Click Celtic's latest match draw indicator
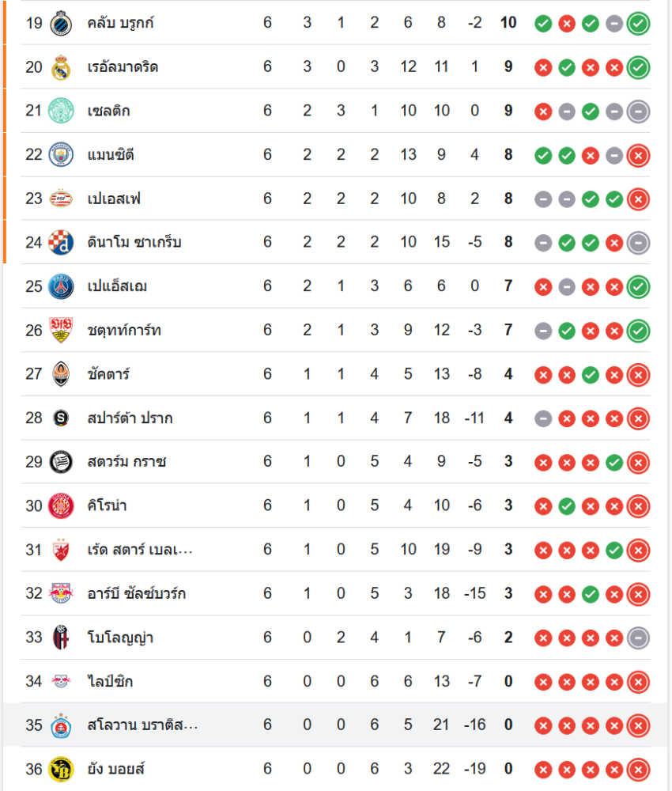672x791 pixels. click(x=638, y=112)
